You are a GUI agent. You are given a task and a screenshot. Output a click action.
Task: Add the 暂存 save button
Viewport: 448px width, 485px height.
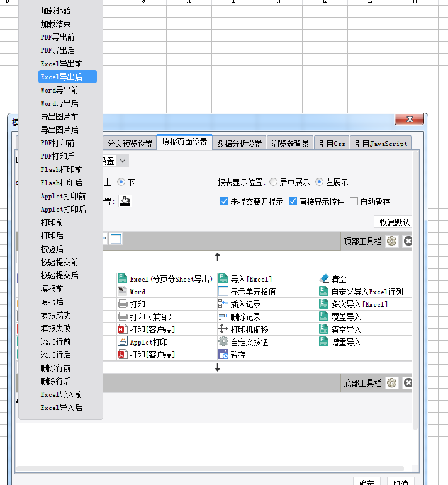coord(232,355)
